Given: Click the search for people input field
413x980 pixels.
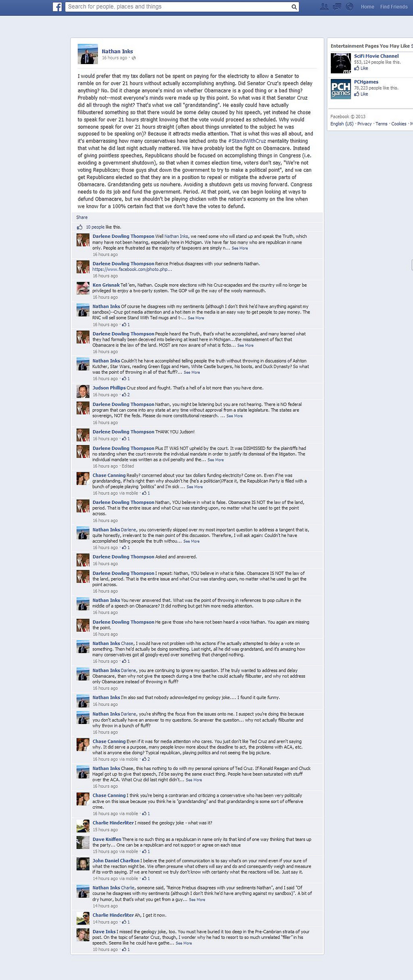Looking at the screenshot, I should [178, 7].
